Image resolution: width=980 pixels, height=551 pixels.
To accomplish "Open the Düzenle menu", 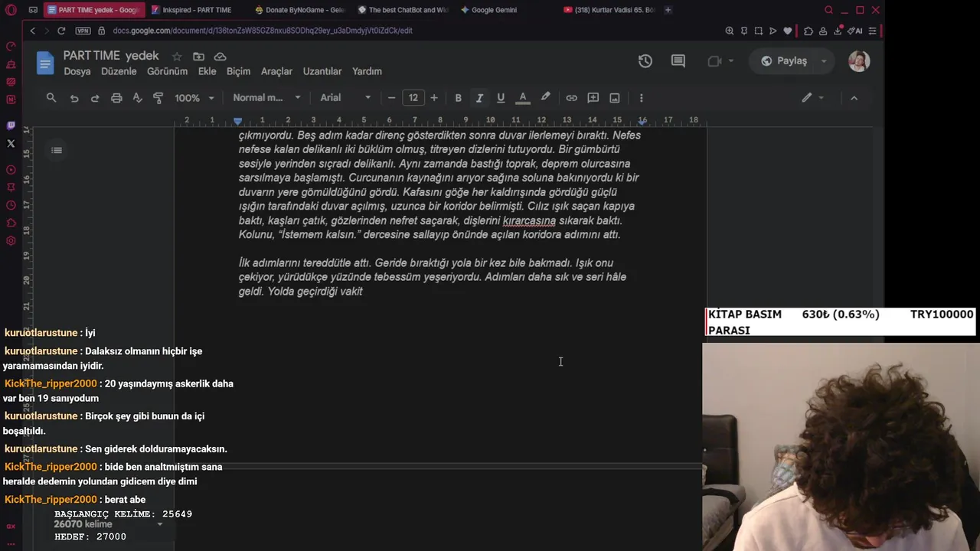I will 119,71.
